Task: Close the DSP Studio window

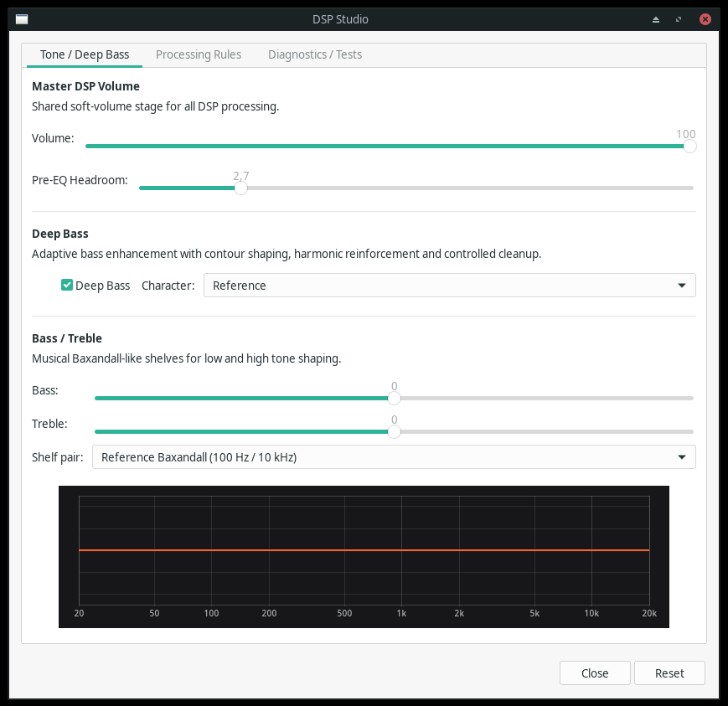Action: click(705, 19)
